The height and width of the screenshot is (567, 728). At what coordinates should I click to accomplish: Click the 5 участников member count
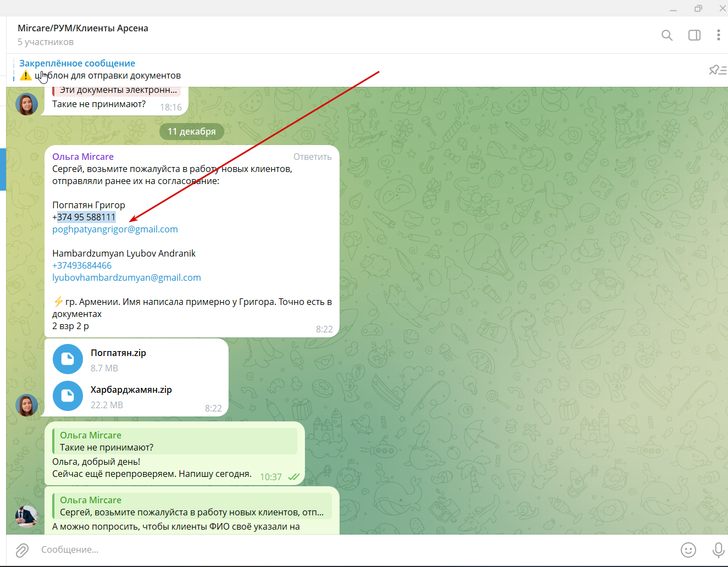click(x=46, y=42)
